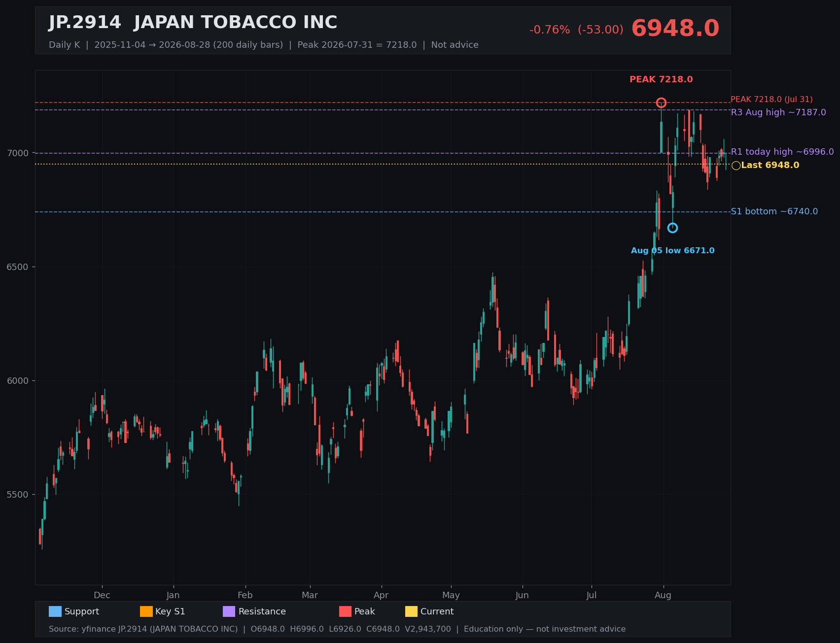Click the Aug x-axis month label

tap(663, 595)
